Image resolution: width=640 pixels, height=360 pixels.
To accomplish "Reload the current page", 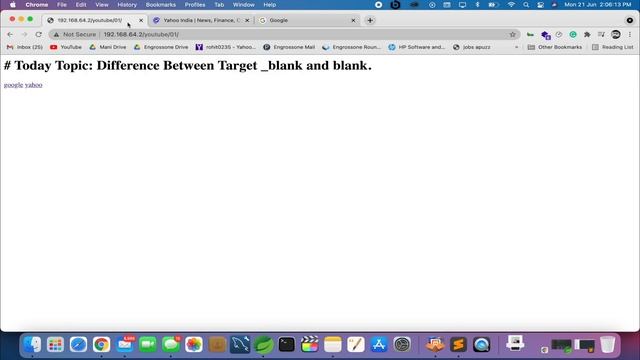I will coord(38,35).
